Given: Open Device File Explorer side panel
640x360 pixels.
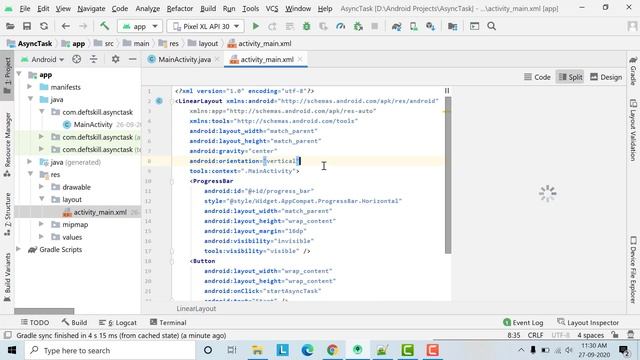Looking at the screenshot, I should point(633,269).
